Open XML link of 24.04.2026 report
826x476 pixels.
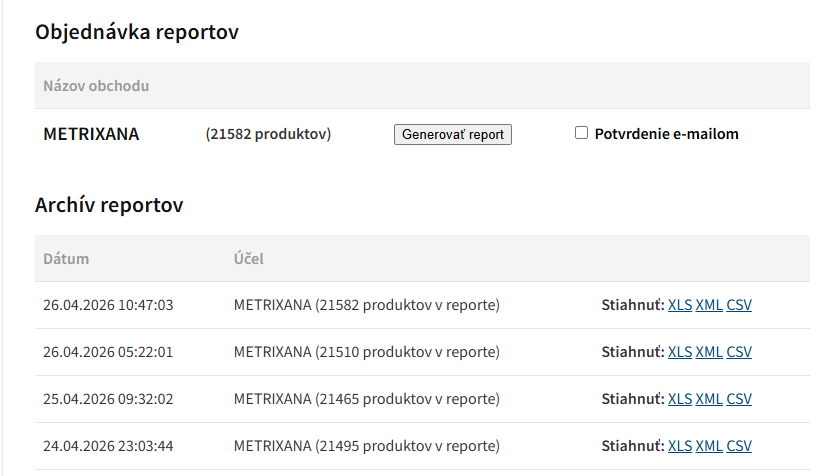[x=708, y=446]
